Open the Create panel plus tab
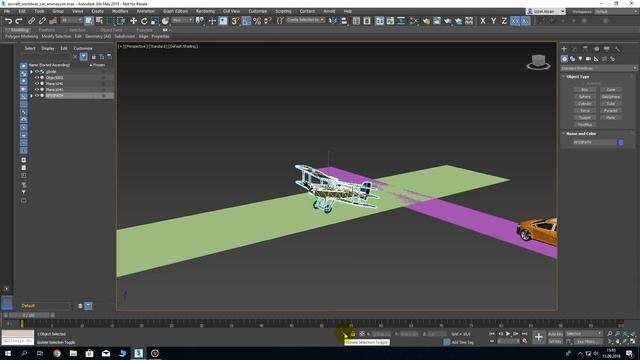640x360 pixels. [564, 49]
